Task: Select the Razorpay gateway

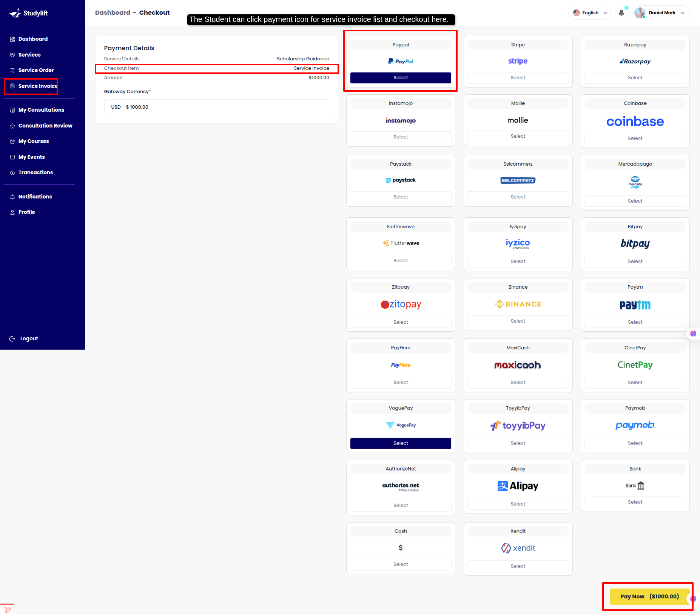Action: pos(635,78)
